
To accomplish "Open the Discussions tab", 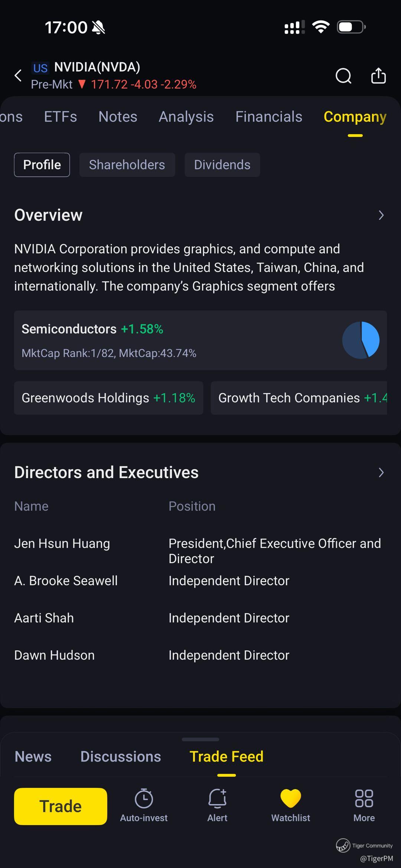I will (x=121, y=757).
